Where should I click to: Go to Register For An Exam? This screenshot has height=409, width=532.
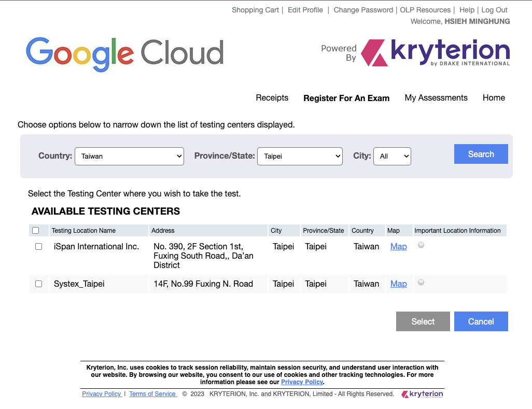point(346,98)
